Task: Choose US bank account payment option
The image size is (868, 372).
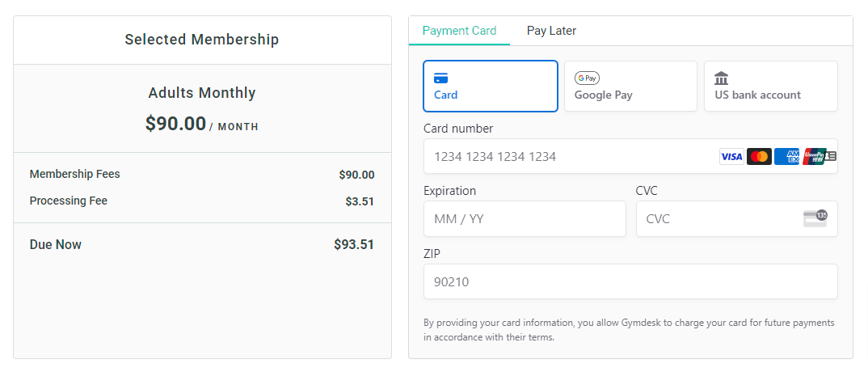Action: (x=770, y=86)
